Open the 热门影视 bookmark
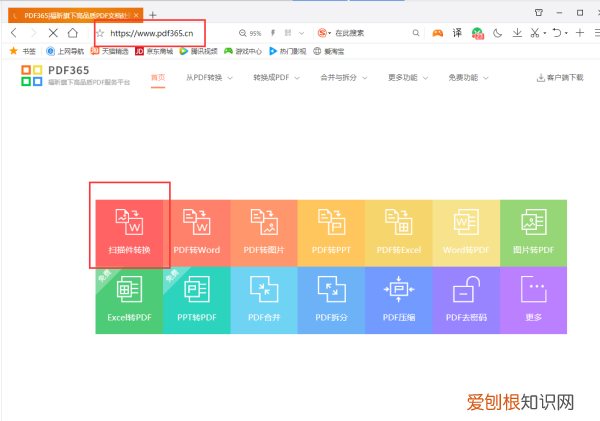The width and height of the screenshot is (600, 421). coord(288,51)
